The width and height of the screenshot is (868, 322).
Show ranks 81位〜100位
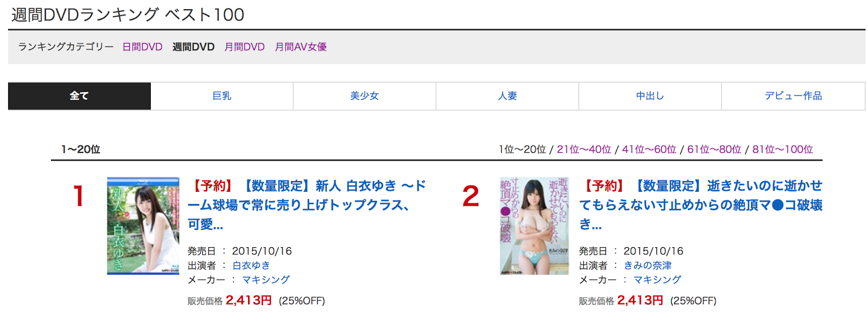point(782,150)
